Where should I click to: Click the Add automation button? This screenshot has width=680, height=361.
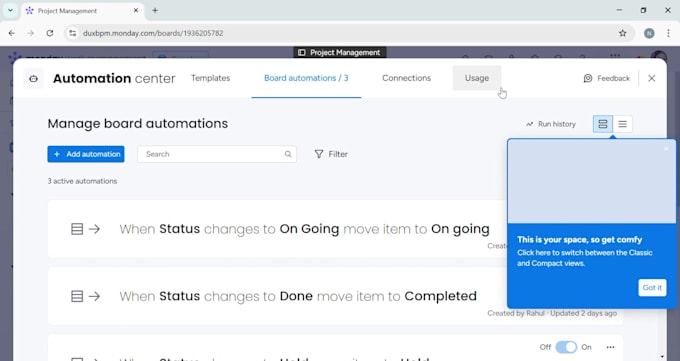click(86, 154)
